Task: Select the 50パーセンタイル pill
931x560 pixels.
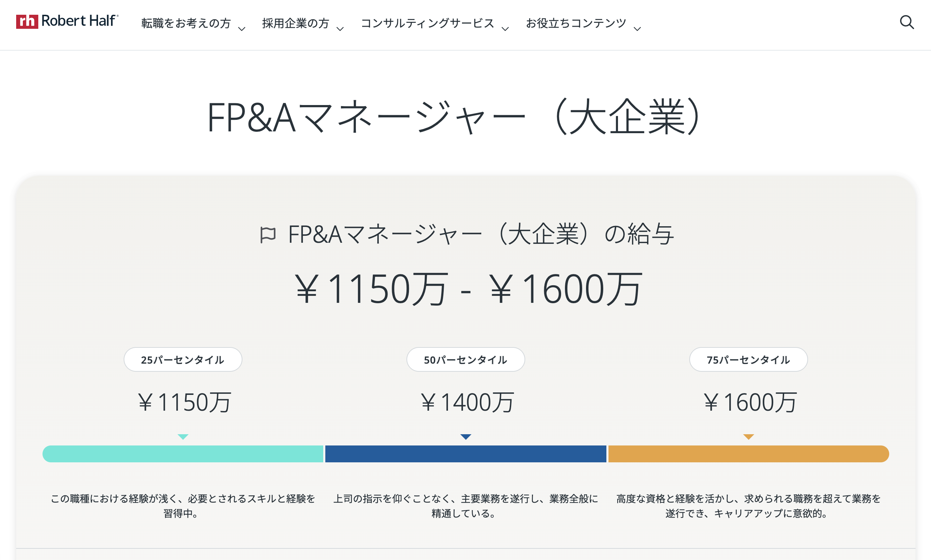Action: (x=466, y=360)
